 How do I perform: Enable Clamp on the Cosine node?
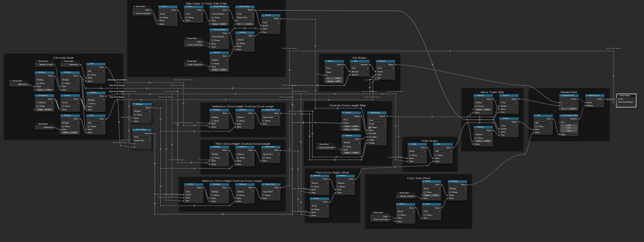(x=62, y=106)
